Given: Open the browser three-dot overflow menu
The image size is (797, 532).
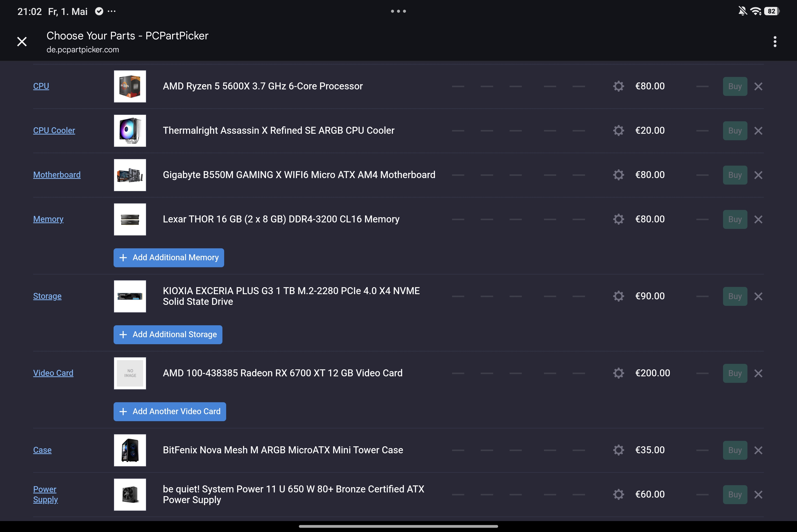Looking at the screenshot, I should (775, 42).
